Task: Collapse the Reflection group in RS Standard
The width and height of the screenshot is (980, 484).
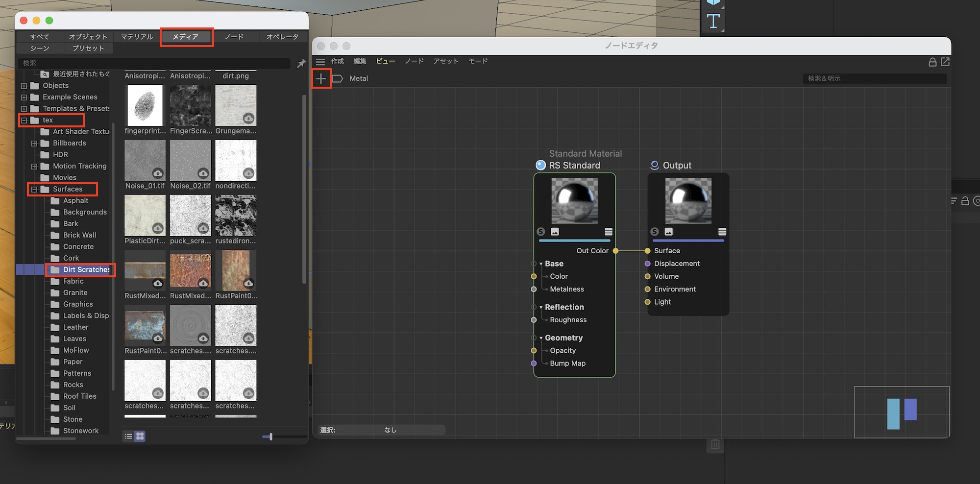Action: [x=541, y=307]
